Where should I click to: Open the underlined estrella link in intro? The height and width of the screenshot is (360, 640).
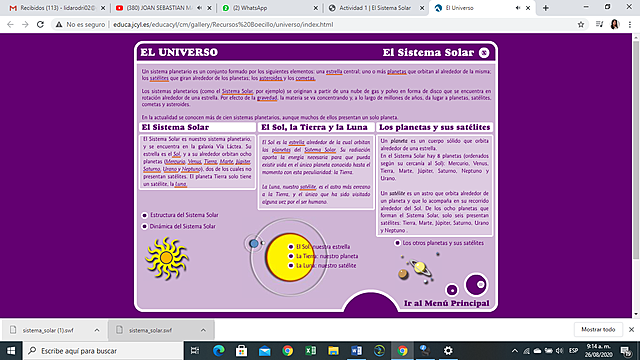coord(334,71)
